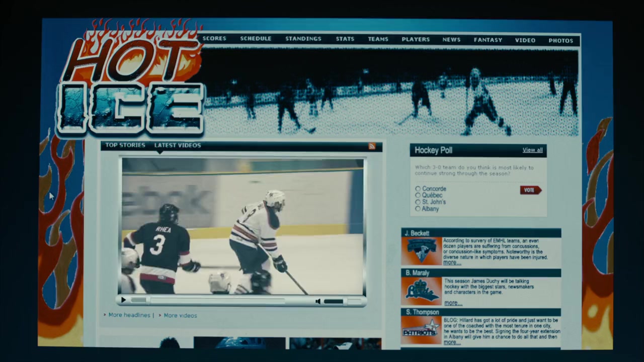Viewport: 644px width, 362px height.
Task: Open View all polls link
Action: 532,150
